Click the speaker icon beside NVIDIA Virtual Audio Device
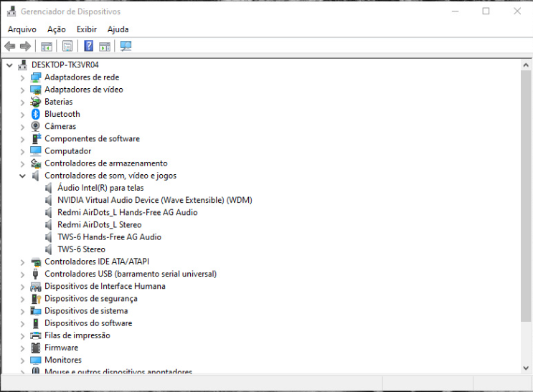 click(x=49, y=200)
